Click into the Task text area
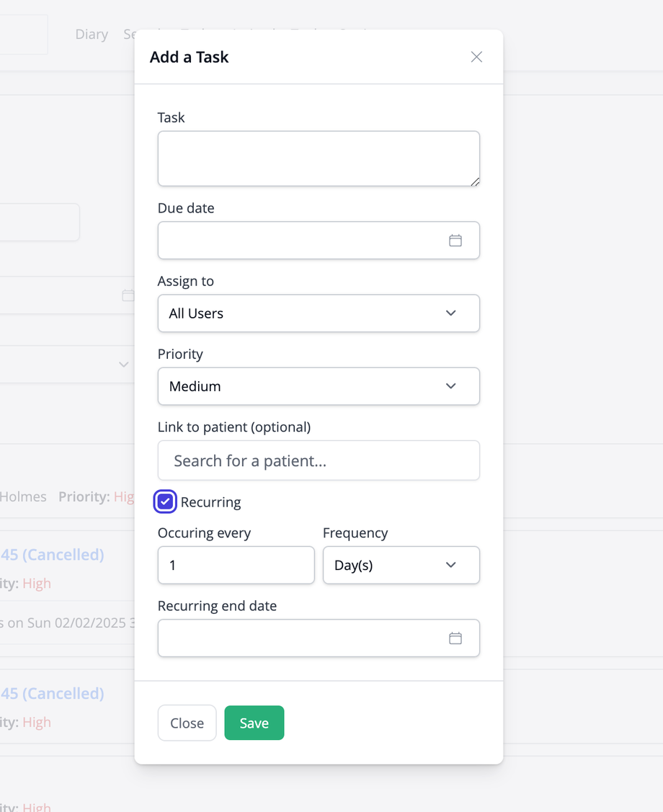 [x=318, y=159]
